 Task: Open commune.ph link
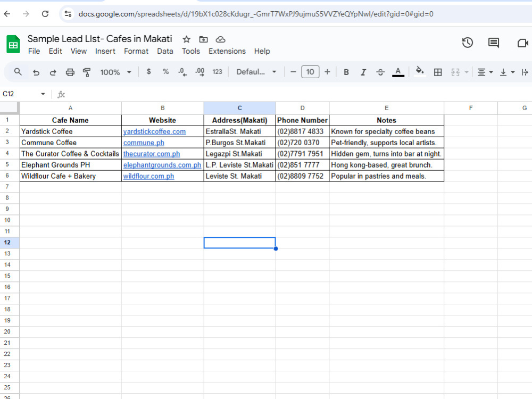144,143
